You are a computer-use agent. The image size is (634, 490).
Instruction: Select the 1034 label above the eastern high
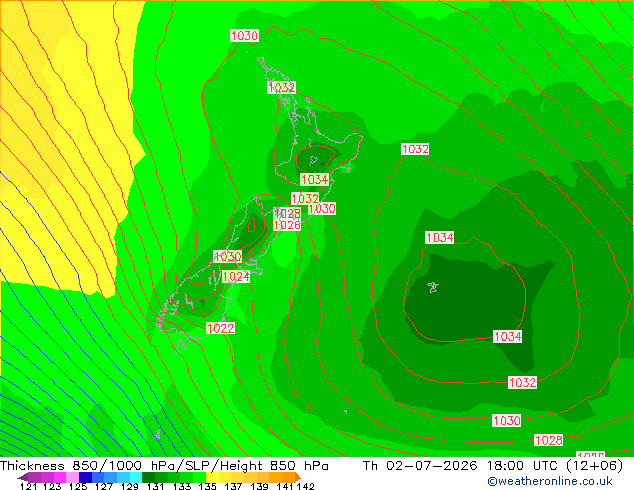pyautogui.click(x=440, y=237)
